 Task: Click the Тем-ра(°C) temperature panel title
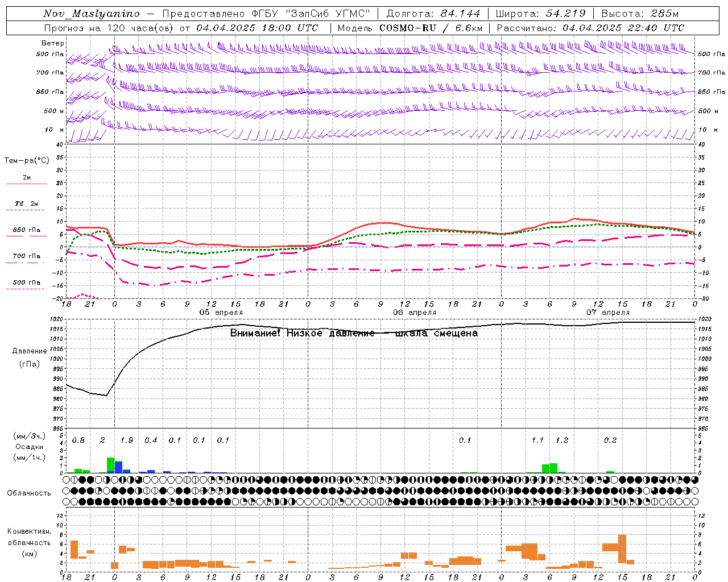[27, 161]
